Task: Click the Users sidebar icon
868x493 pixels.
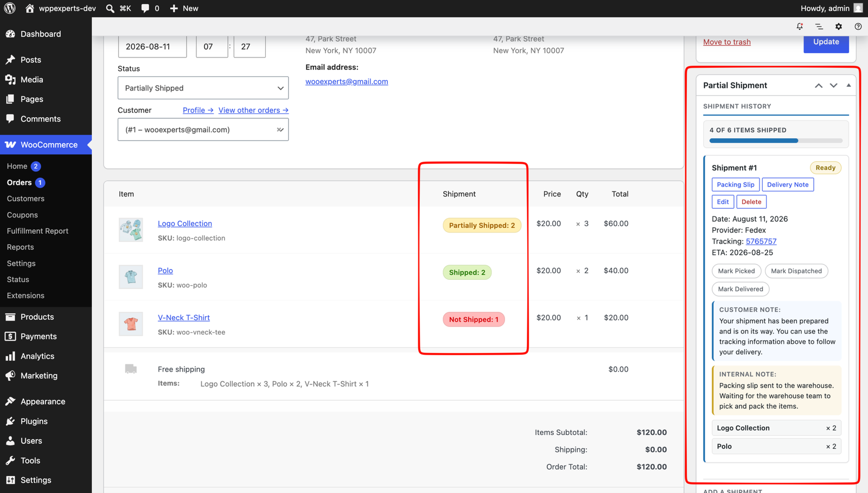Action: pos(10,441)
